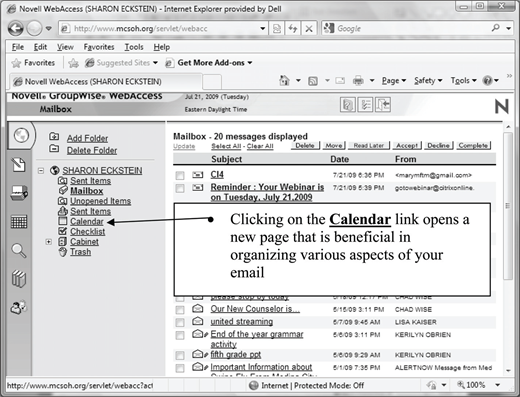Click the Select All link

(226, 146)
